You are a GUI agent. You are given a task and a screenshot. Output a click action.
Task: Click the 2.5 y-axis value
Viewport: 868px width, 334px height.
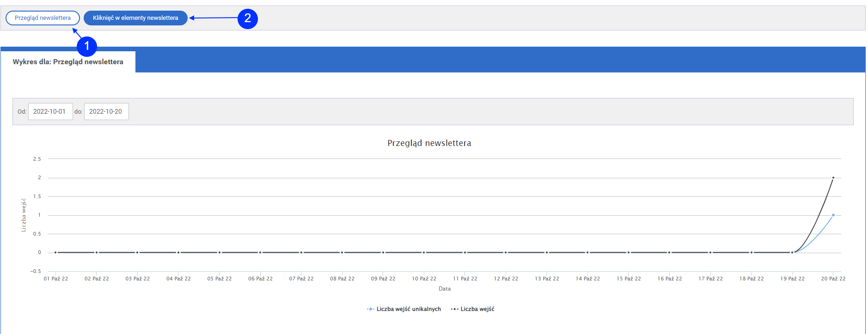pyautogui.click(x=37, y=159)
